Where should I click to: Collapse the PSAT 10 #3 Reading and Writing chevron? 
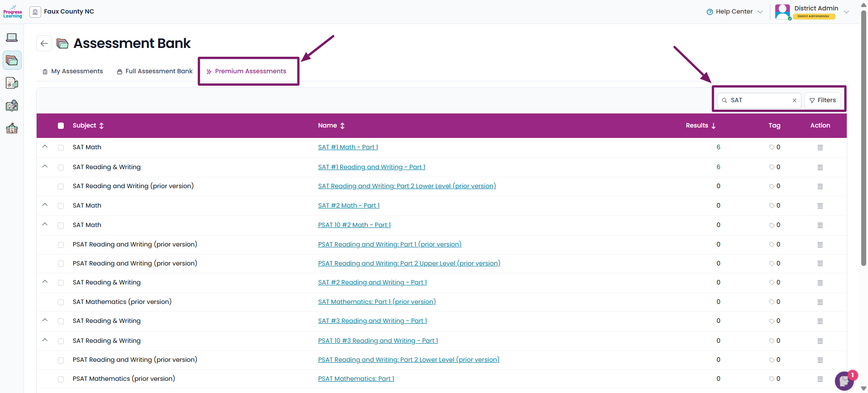coord(45,340)
